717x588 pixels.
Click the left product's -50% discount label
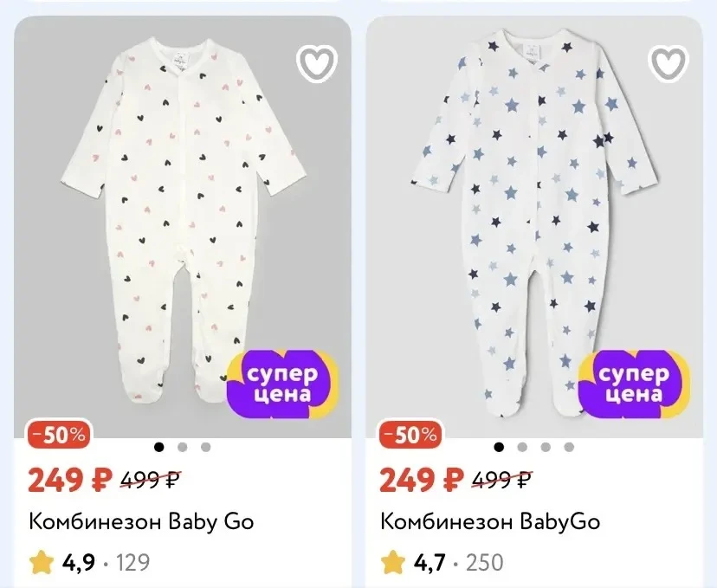(x=59, y=435)
